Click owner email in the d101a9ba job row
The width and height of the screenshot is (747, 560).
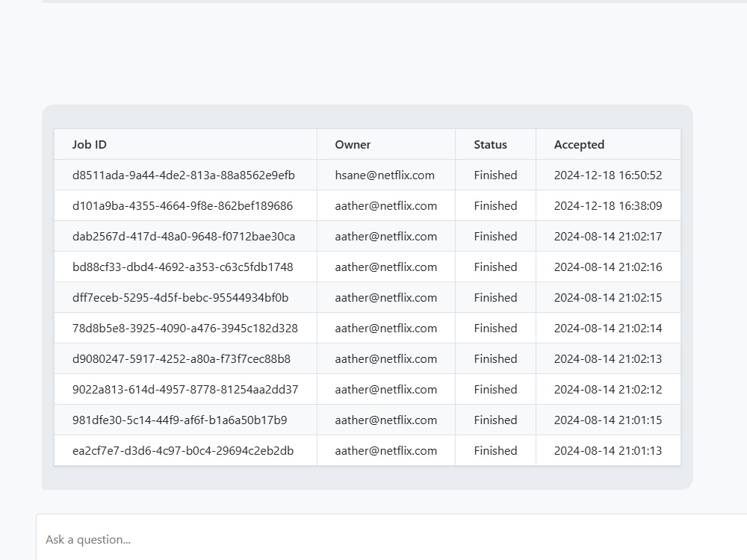click(x=386, y=206)
